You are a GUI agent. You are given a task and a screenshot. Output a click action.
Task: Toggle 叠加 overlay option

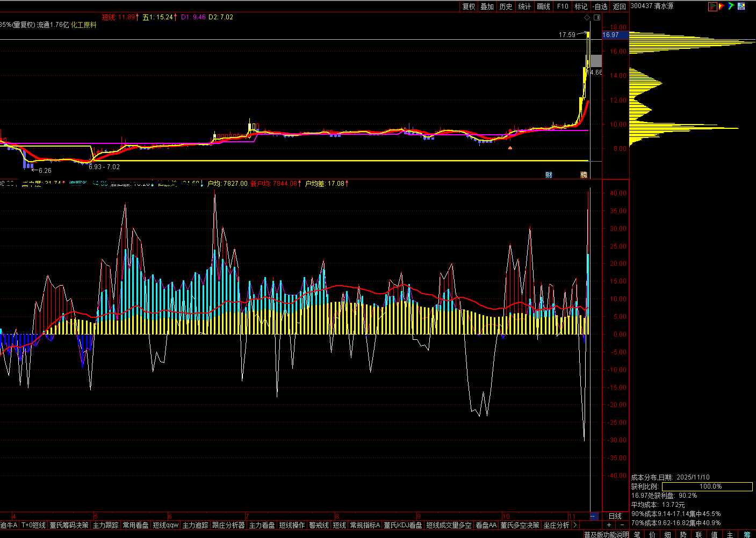[x=487, y=6]
